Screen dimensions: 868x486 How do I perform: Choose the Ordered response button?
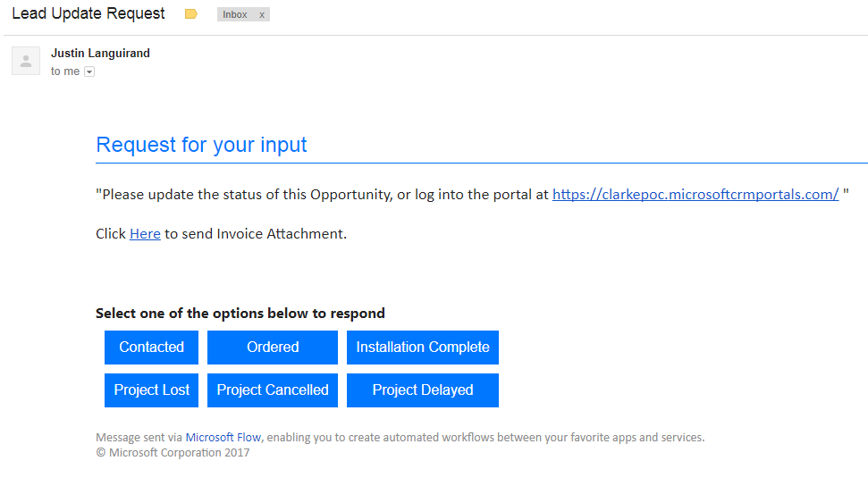[273, 348]
